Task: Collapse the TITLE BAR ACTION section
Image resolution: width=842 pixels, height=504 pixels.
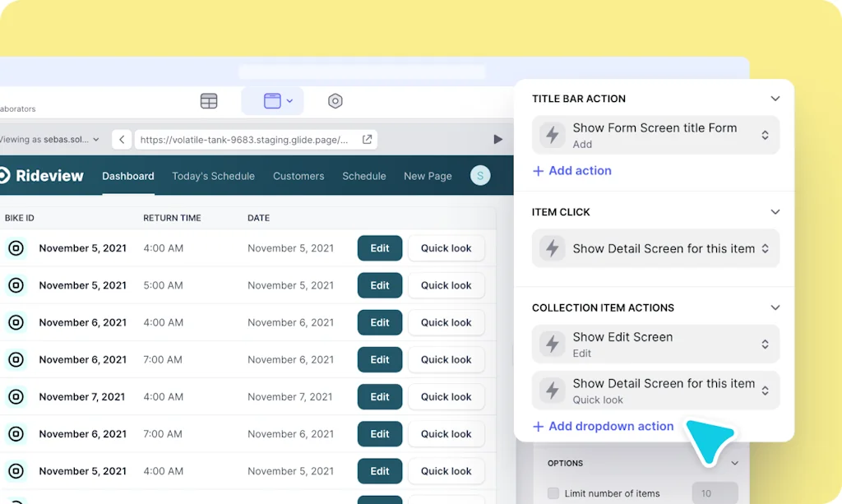Action: click(x=775, y=98)
